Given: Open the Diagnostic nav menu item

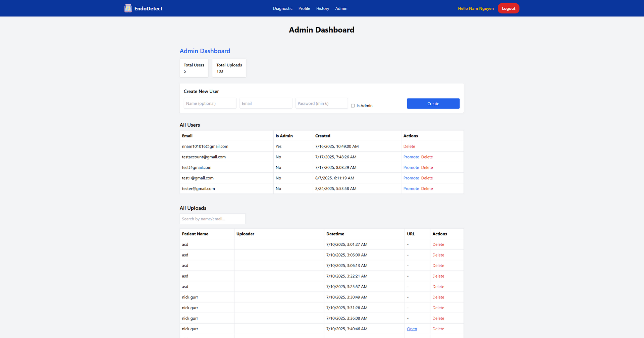Looking at the screenshot, I should pos(282,8).
